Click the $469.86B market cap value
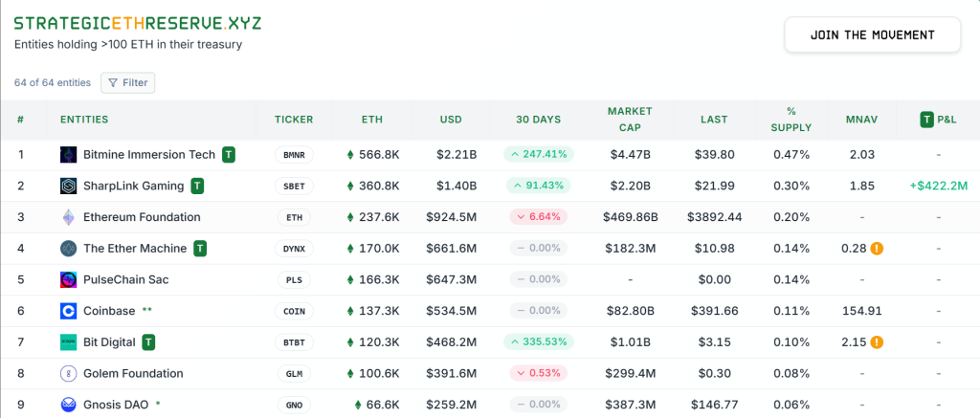Screen dimensions: 980x418 (630, 217)
